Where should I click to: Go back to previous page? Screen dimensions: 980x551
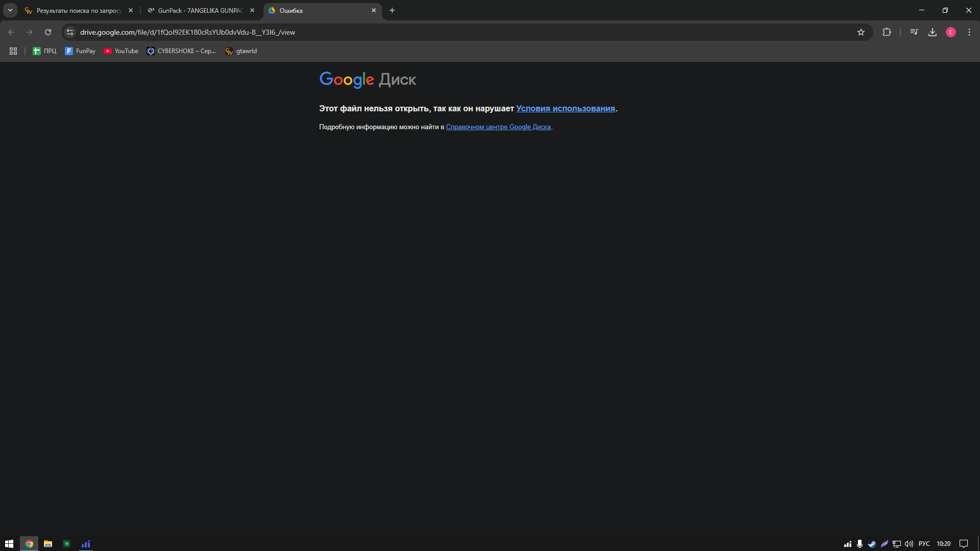click(x=11, y=32)
